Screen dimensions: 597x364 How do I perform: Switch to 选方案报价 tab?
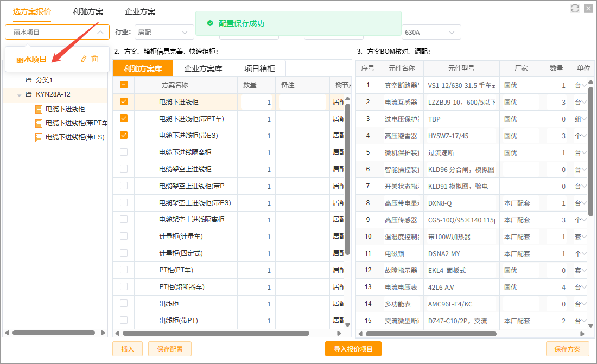(x=31, y=11)
